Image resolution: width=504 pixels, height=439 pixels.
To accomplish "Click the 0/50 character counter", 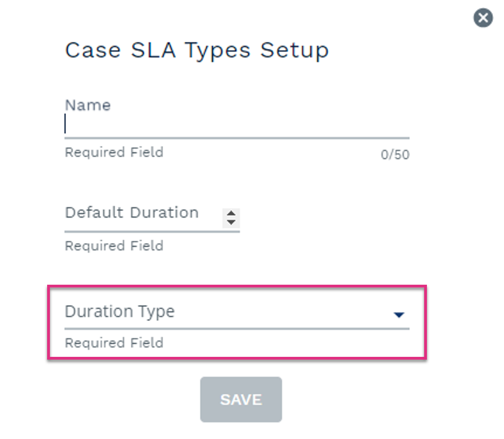I will pos(395,155).
